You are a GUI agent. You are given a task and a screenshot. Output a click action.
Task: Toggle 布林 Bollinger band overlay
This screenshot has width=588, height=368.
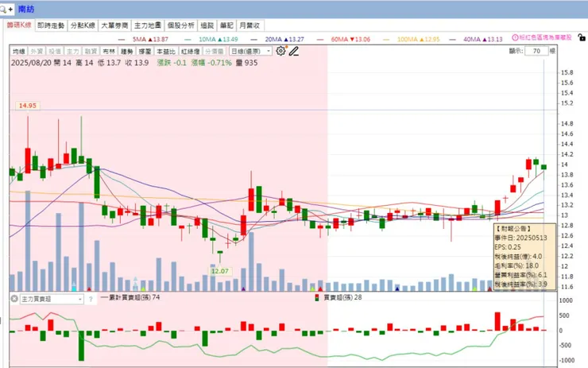[109, 52]
